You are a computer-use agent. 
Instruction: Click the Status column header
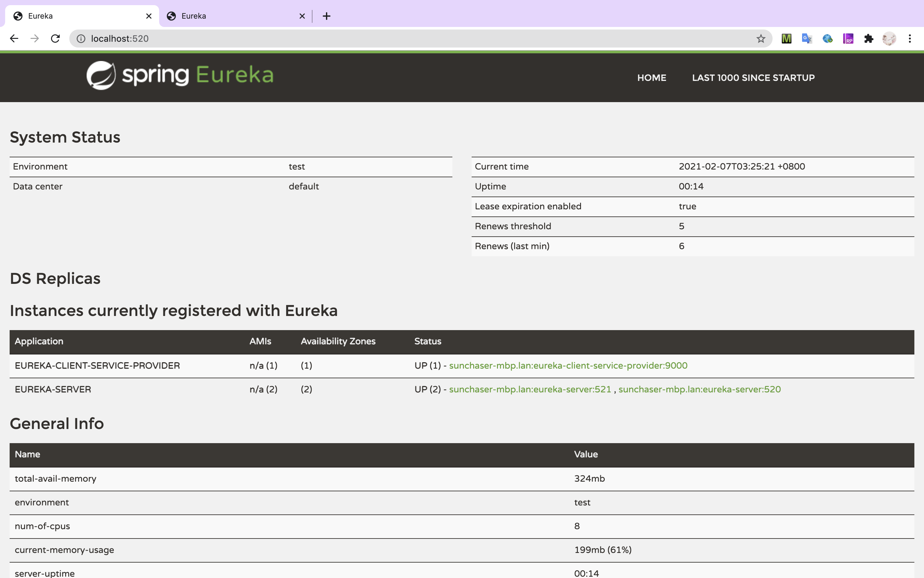coord(428,341)
